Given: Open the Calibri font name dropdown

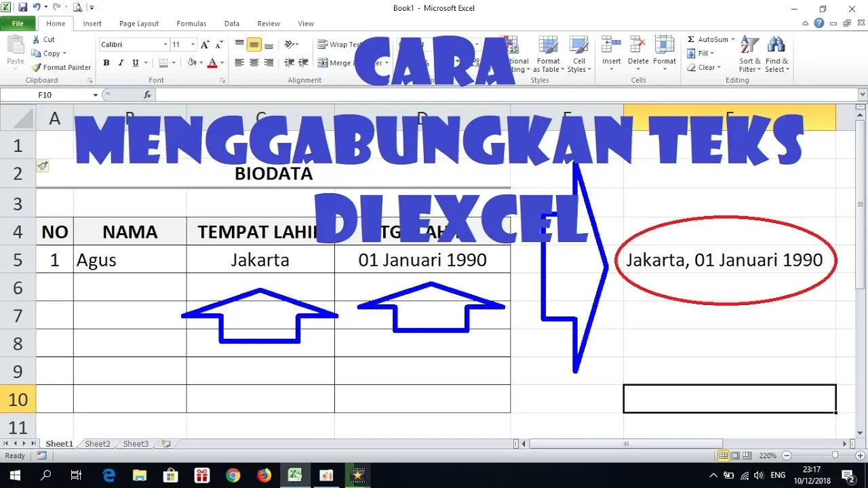Looking at the screenshot, I should tap(165, 45).
